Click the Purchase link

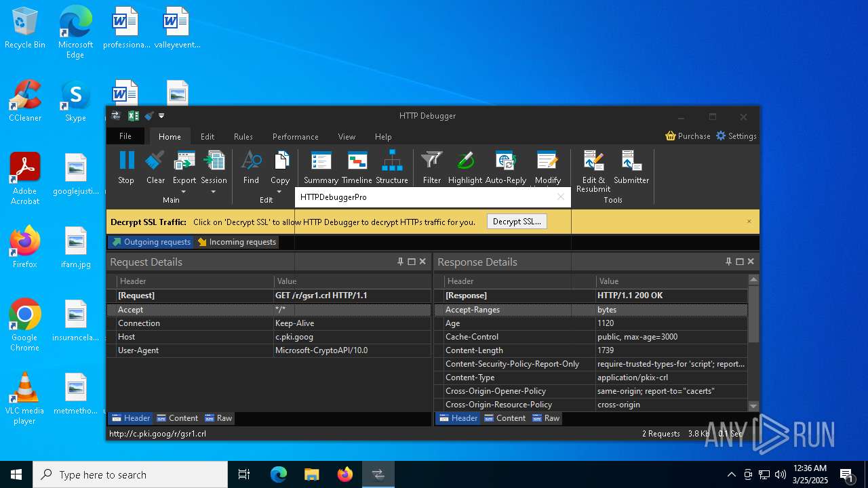pos(688,136)
